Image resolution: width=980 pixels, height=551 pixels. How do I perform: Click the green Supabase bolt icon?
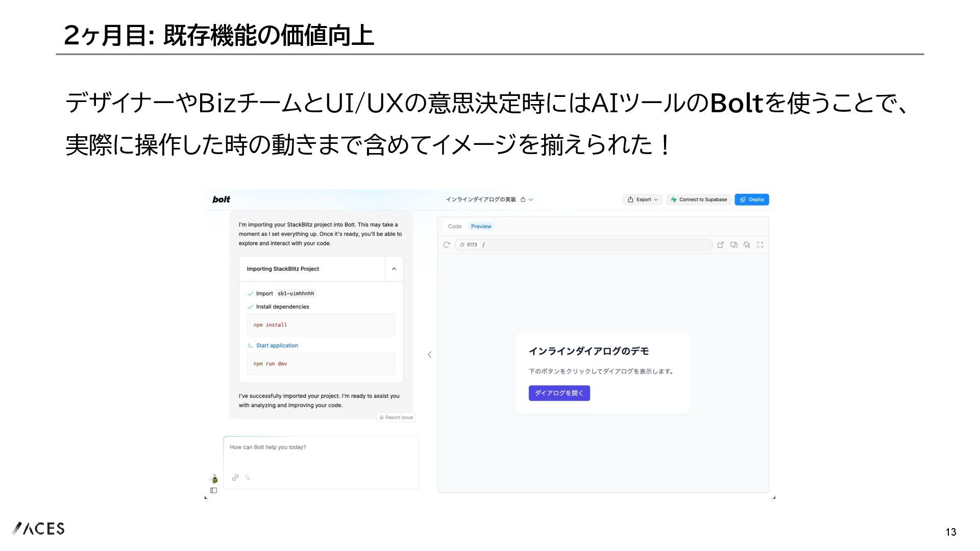pyautogui.click(x=674, y=199)
